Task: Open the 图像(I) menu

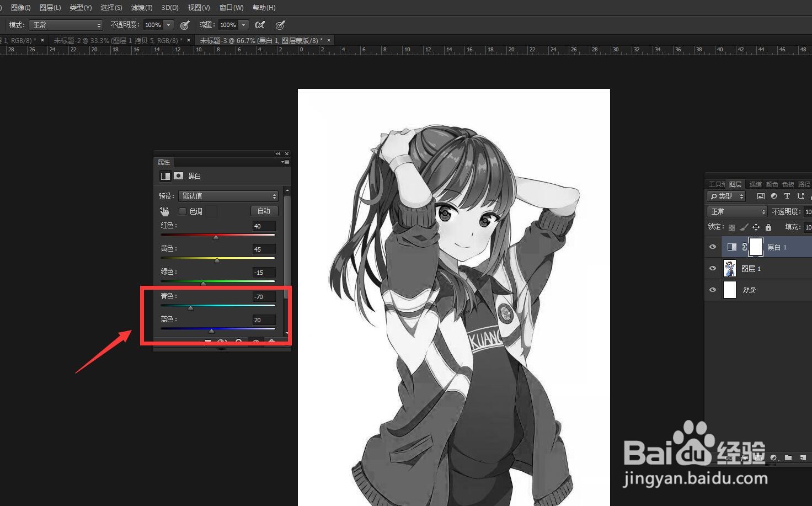Action: (21, 8)
